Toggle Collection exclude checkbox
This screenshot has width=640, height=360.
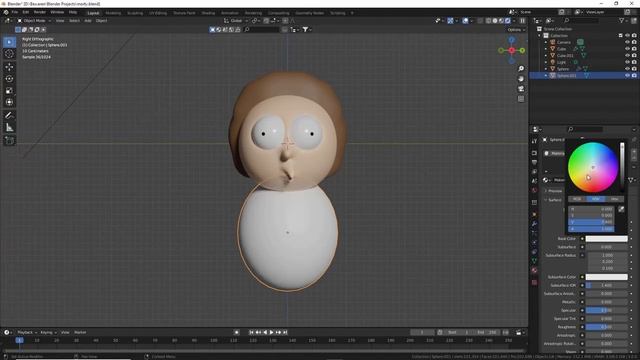coord(620,36)
